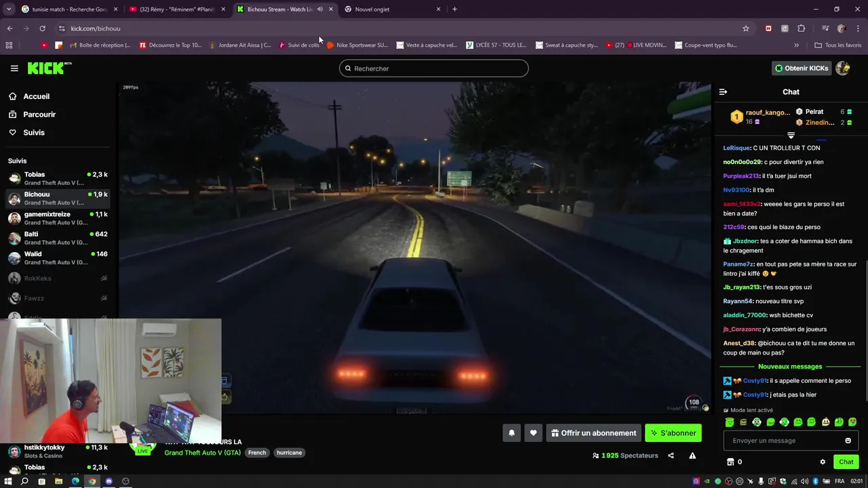Go back in browser

[9, 28]
